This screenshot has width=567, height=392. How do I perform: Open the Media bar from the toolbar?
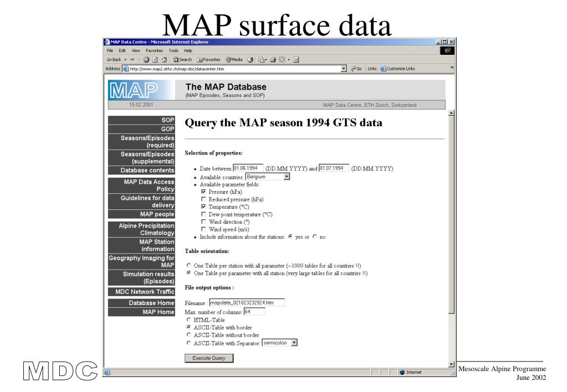(234, 60)
